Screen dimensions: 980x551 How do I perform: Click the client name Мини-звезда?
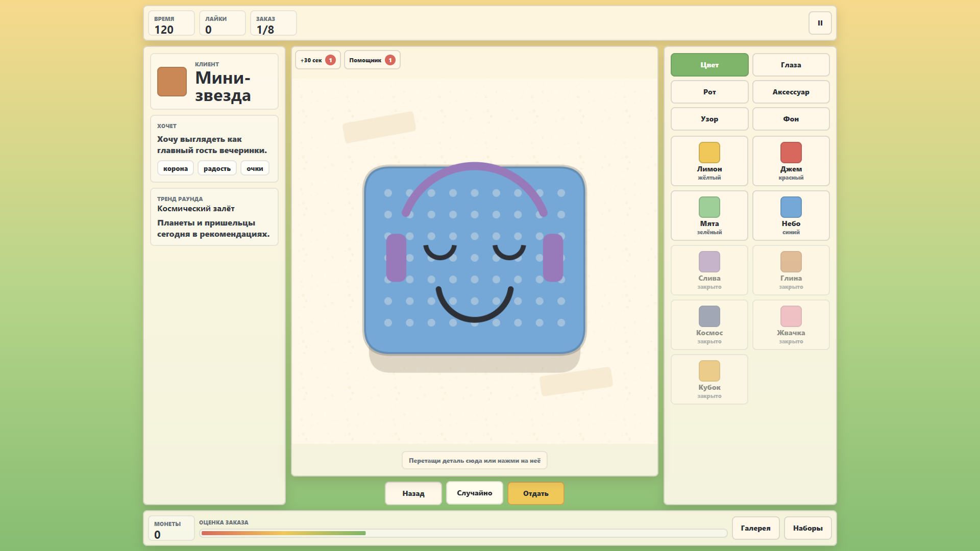coord(223,87)
